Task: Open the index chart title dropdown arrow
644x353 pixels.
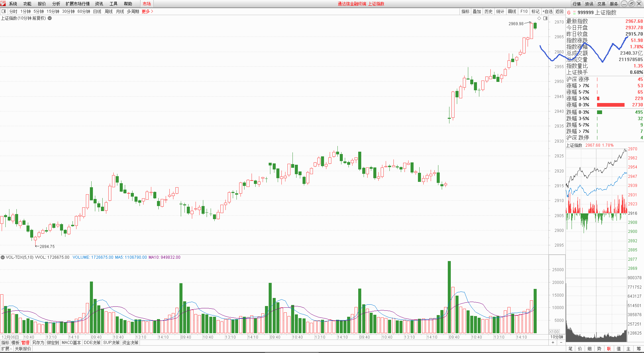Action: (50, 18)
